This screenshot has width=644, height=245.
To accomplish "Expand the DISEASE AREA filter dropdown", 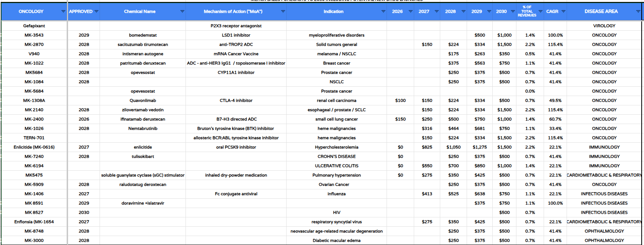I will click(x=638, y=12).
